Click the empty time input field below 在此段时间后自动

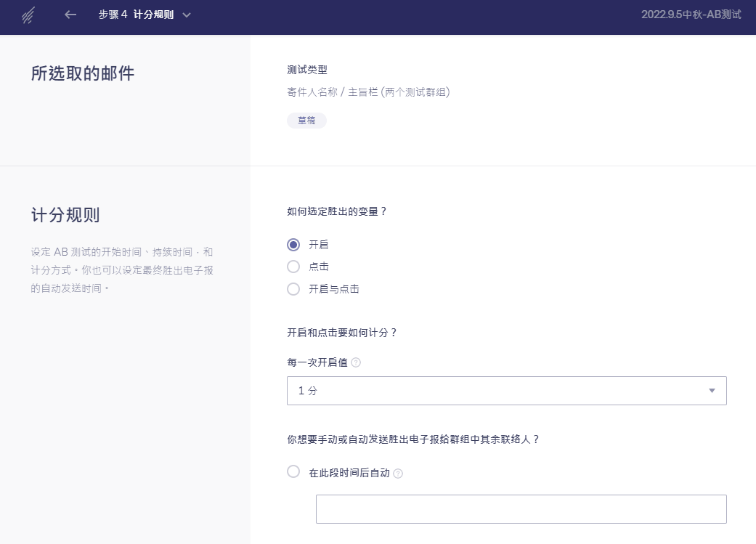point(521,509)
